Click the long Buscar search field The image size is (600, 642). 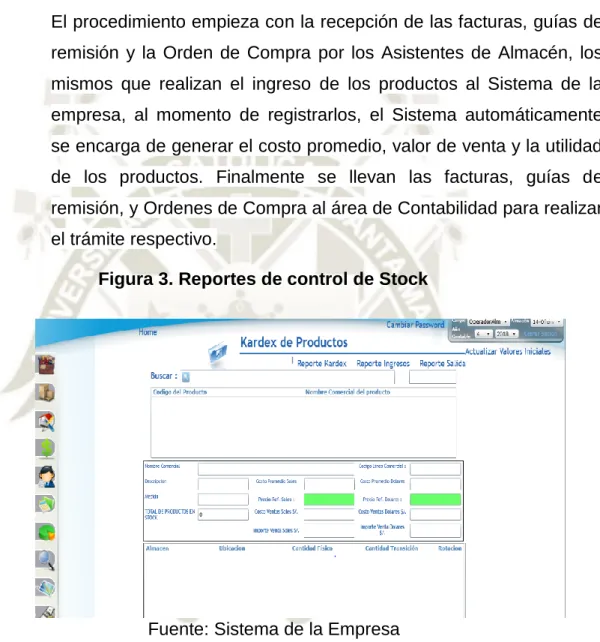(288, 377)
